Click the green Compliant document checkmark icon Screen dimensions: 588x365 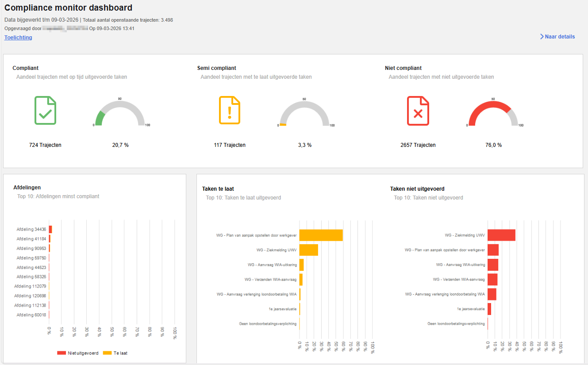(x=46, y=110)
